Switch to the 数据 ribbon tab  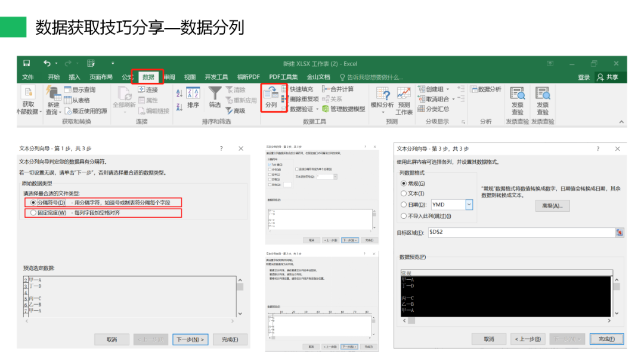click(148, 77)
